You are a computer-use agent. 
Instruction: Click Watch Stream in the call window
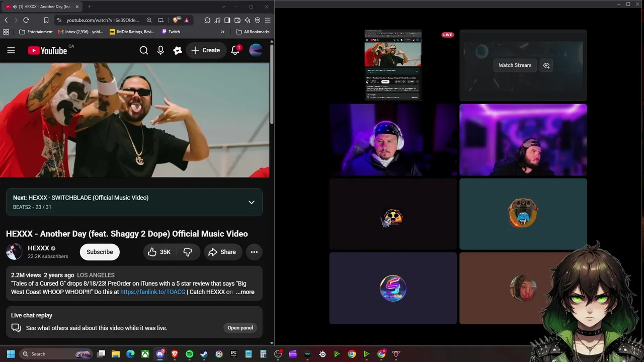click(515, 65)
